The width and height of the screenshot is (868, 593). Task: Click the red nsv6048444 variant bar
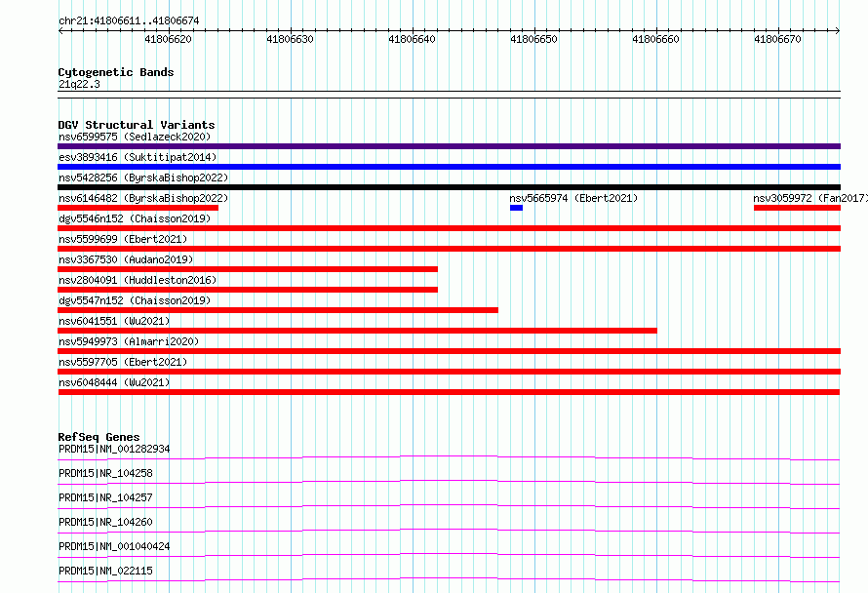(x=449, y=392)
